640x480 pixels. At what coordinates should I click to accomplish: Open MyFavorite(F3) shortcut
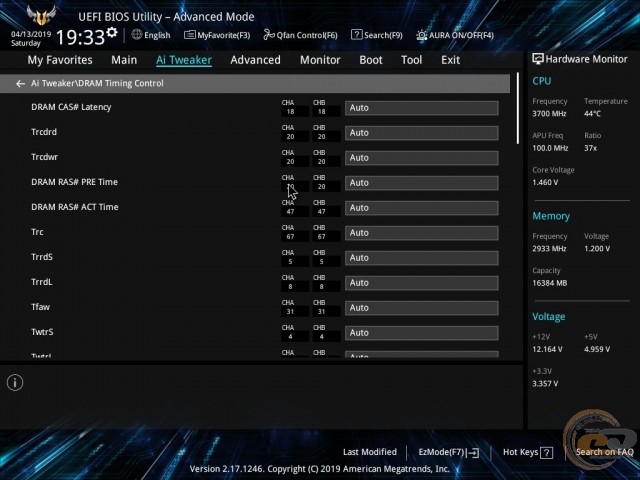[217, 35]
